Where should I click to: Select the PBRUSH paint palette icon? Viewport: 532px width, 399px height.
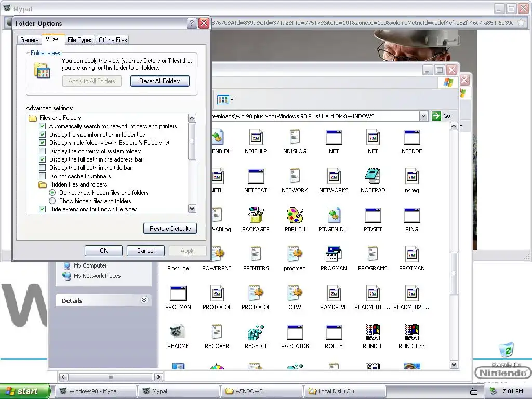tap(295, 215)
